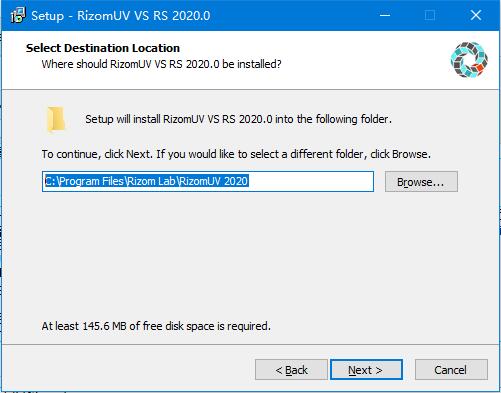Screen dimensions: 501x393
Task: Click the '145.6 MB of free disk space' note
Action: pyautogui.click(x=156, y=326)
